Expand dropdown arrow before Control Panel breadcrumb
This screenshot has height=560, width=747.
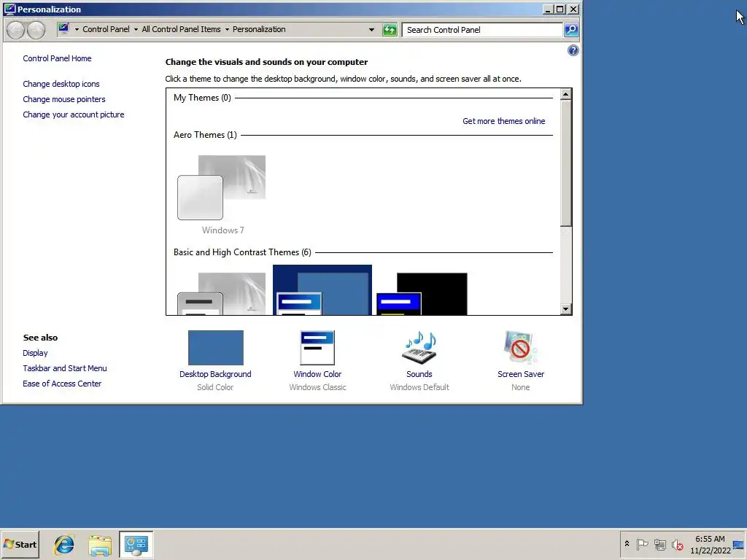[77, 29]
